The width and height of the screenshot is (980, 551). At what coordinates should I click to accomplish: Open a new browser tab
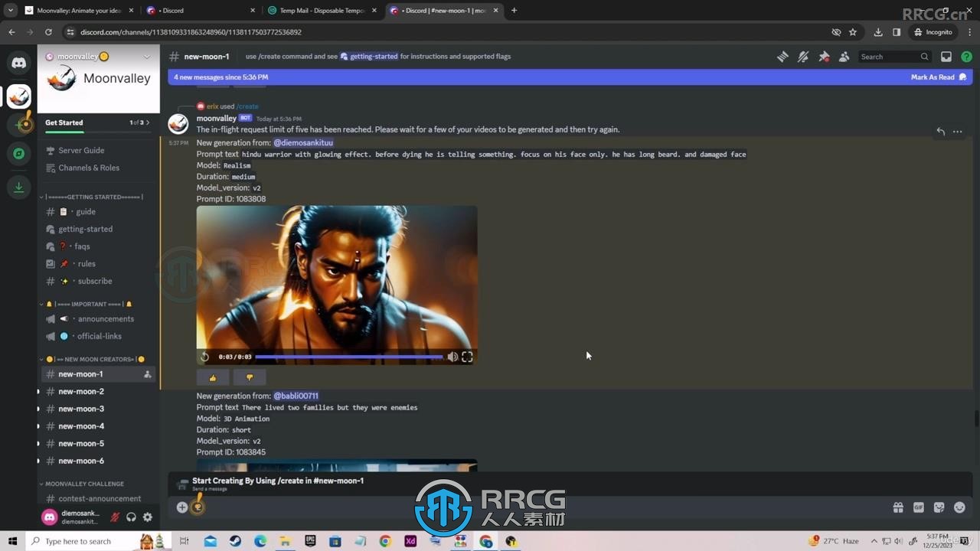tap(514, 11)
